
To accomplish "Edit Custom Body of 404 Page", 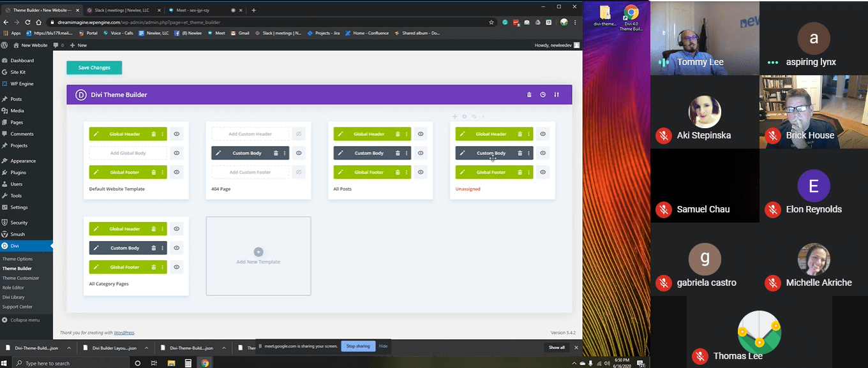I will 218,153.
